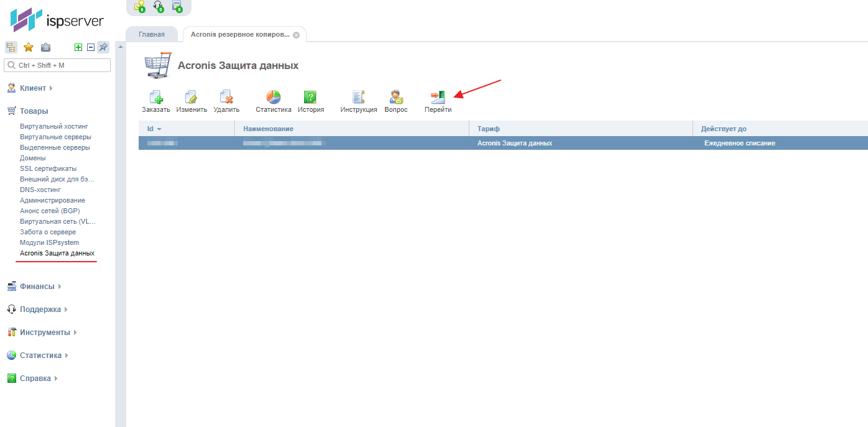The image size is (868, 427).
Task: Click the sidebar scrollbar up arrow
Action: click(x=121, y=47)
